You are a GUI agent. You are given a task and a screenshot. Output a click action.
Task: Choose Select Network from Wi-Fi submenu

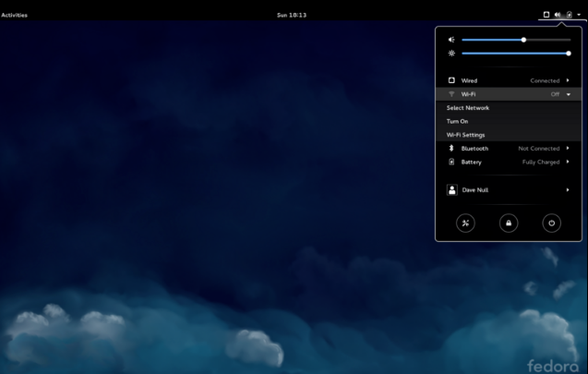468,108
